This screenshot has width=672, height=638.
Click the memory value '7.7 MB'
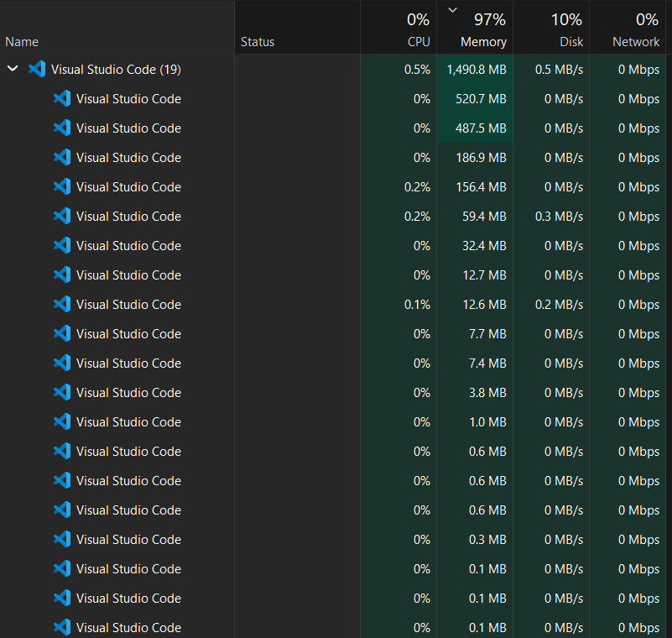click(487, 333)
